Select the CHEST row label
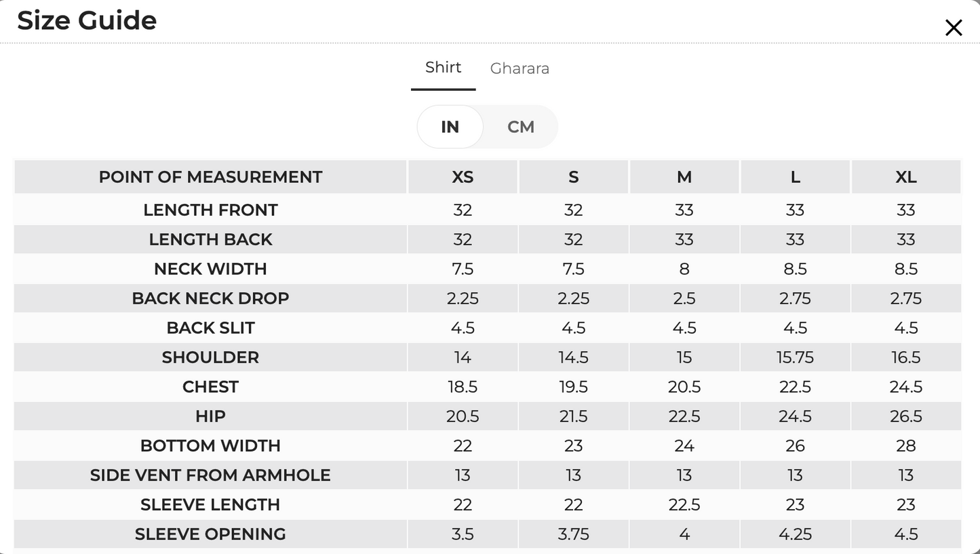The image size is (980, 554). 210,387
